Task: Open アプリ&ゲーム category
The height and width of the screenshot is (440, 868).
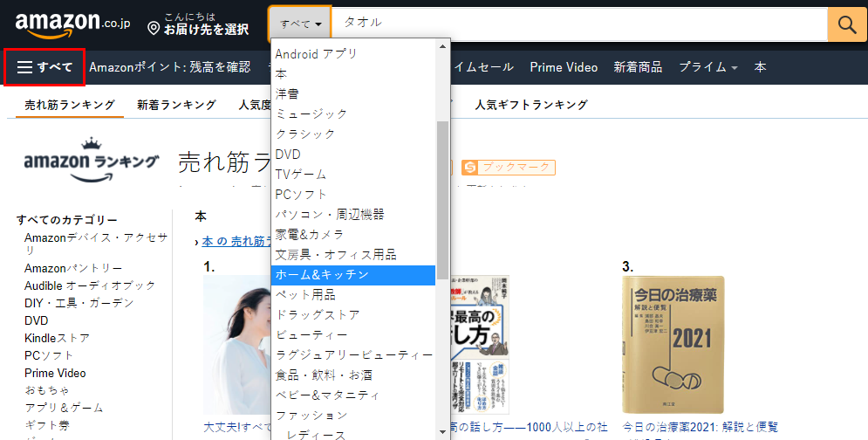Action: (x=64, y=408)
